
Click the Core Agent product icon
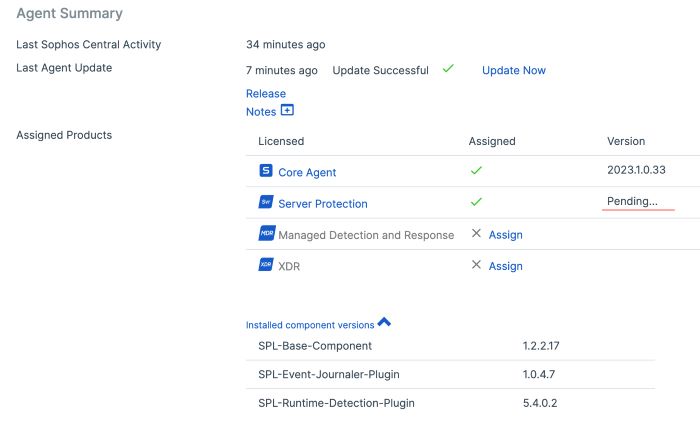[x=266, y=171]
